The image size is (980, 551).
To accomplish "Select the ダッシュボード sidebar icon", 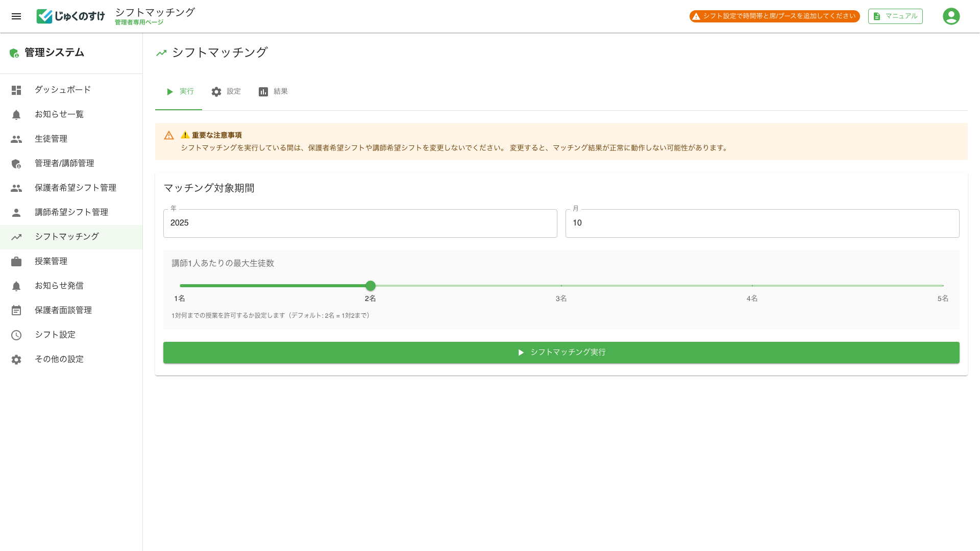I will 16,90.
